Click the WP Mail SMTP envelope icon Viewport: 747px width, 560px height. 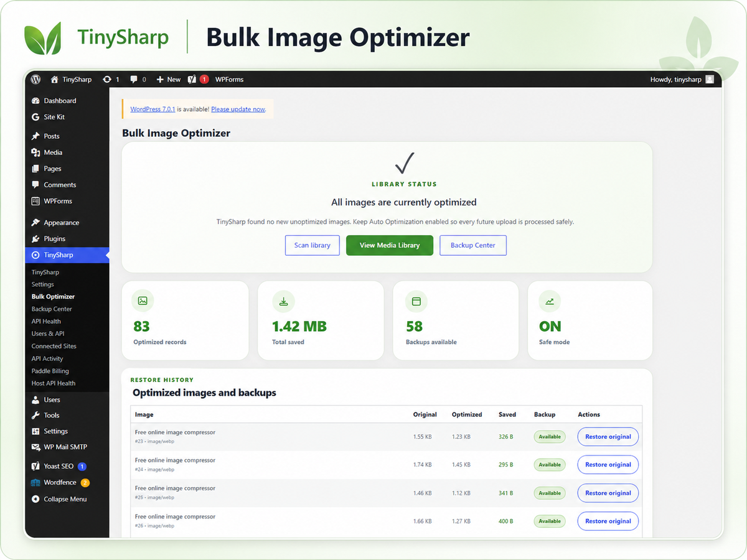point(35,447)
